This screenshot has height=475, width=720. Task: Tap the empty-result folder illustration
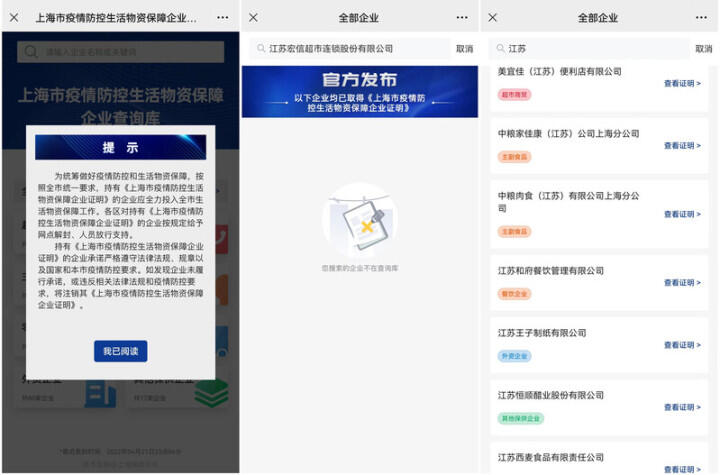click(359, 221)
